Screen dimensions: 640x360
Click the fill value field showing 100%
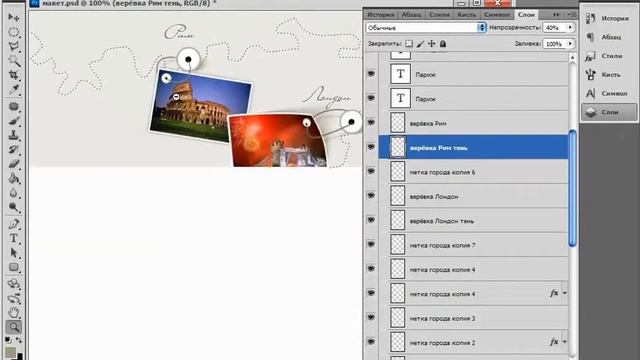555,44
